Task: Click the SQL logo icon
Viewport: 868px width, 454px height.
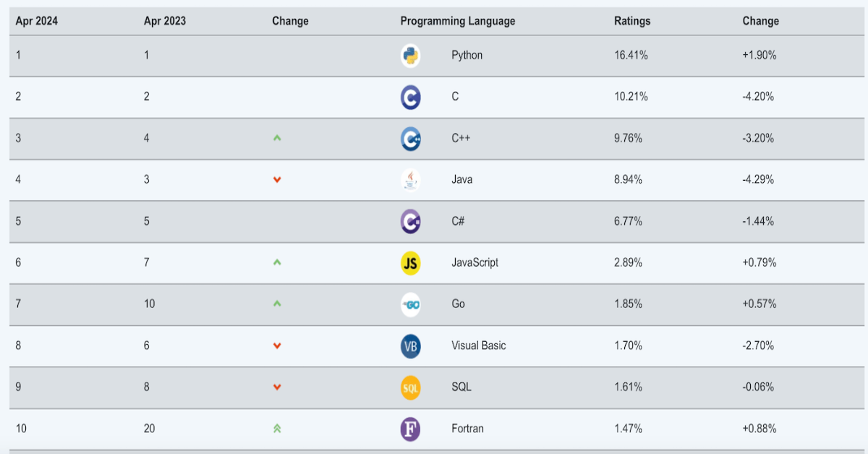Action: coord(410,387)
